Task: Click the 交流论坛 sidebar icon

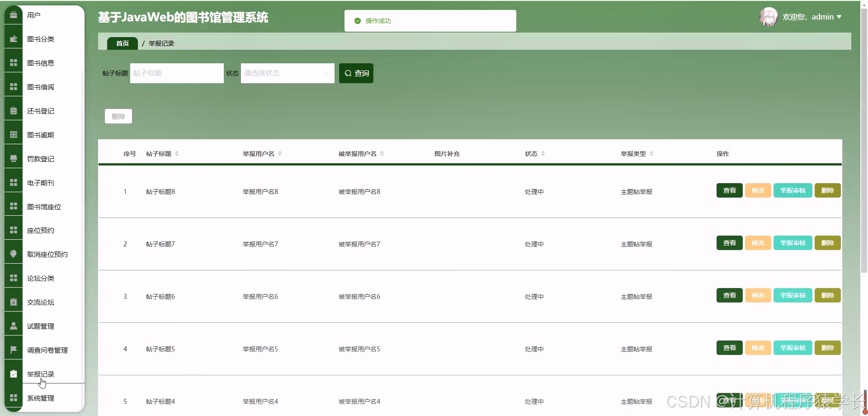Action: pyautogui.click(x=14, y=302)
